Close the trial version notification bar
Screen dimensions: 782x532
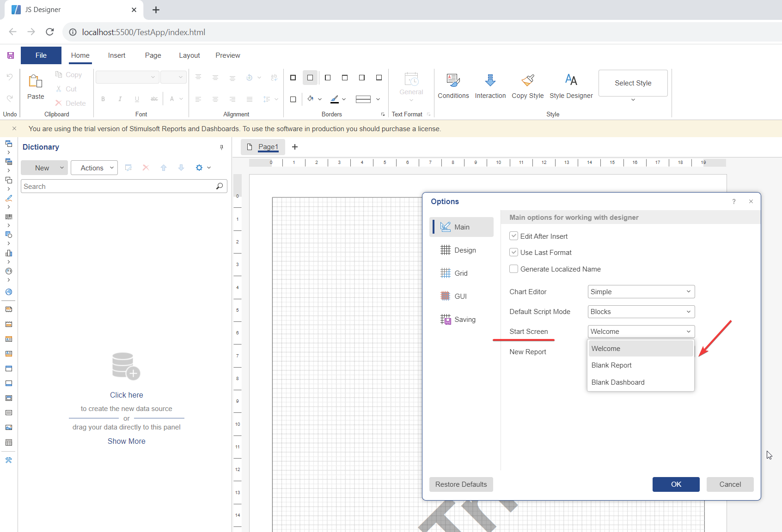14,129
